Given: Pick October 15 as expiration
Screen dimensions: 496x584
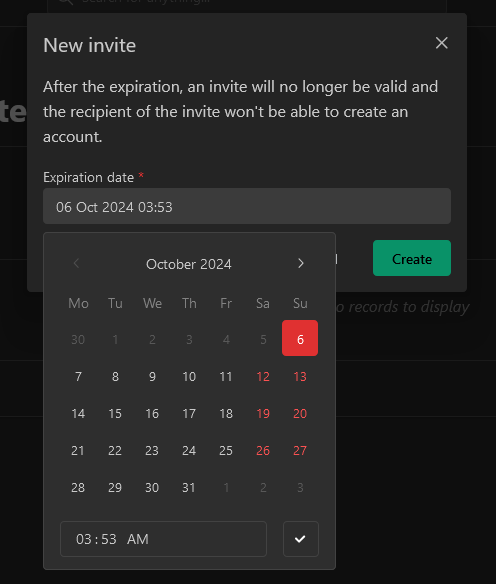Looking at the screenshot, I should point(115,413).
